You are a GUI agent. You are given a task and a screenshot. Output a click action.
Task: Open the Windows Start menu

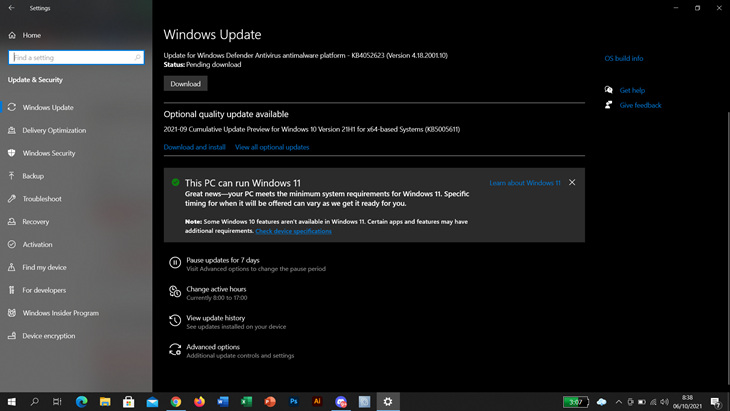(12, 402)
